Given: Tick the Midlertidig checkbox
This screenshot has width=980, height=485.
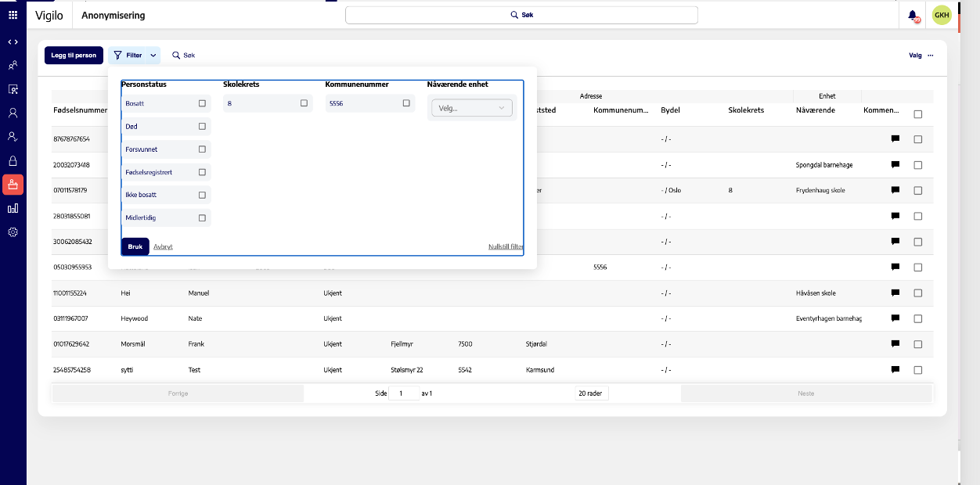Looking at the screenshot, I should tap(202, 217).
